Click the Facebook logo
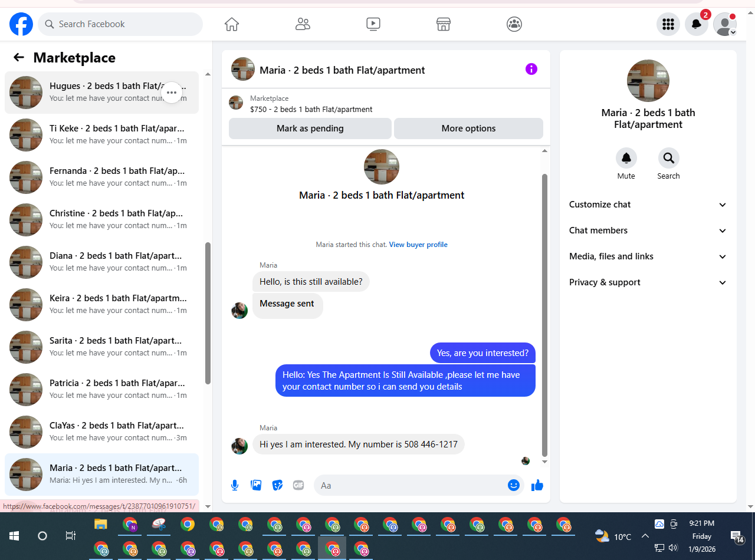755x560 pixels. (21, 24)
